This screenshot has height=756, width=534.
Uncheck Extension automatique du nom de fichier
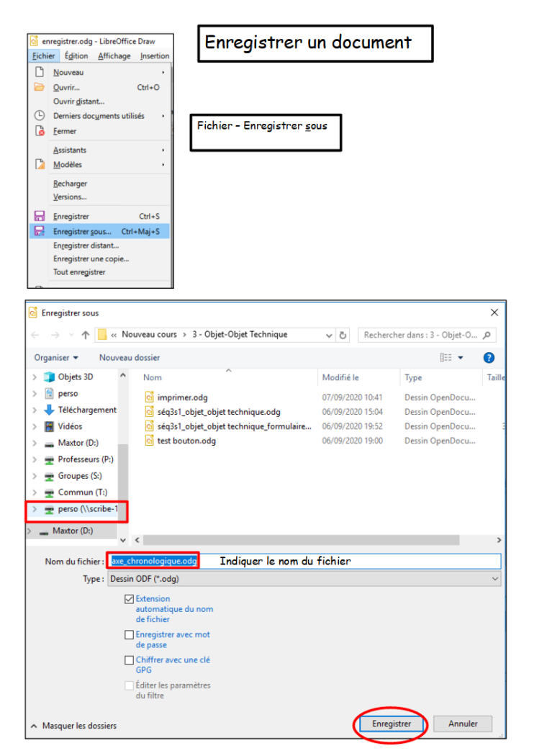pos(129,599)
